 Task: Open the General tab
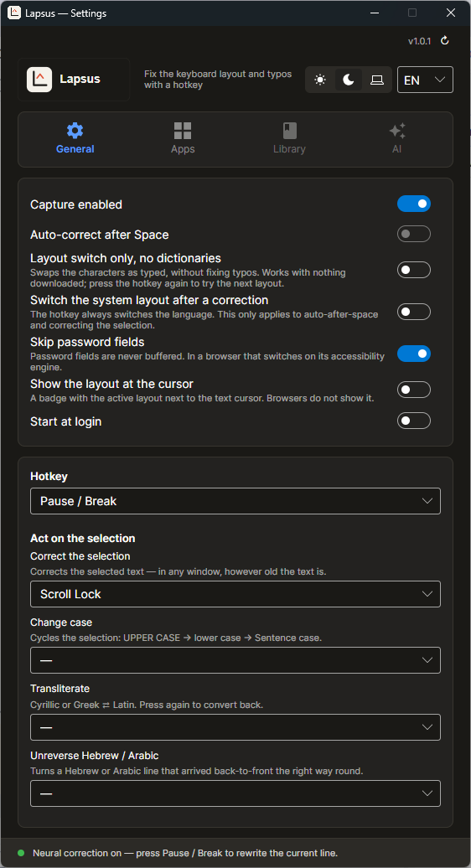pyautogui.click(x=75, y=139)
